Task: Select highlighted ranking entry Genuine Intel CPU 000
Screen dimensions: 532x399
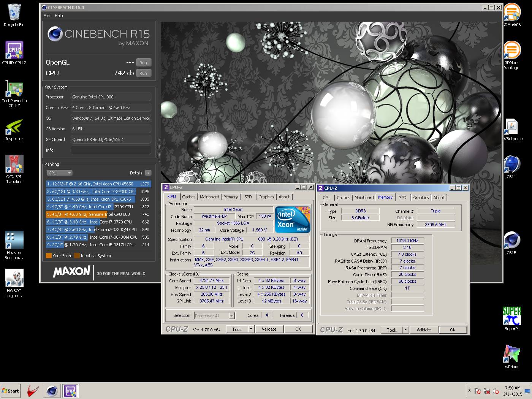Action: tap(98, 214)
